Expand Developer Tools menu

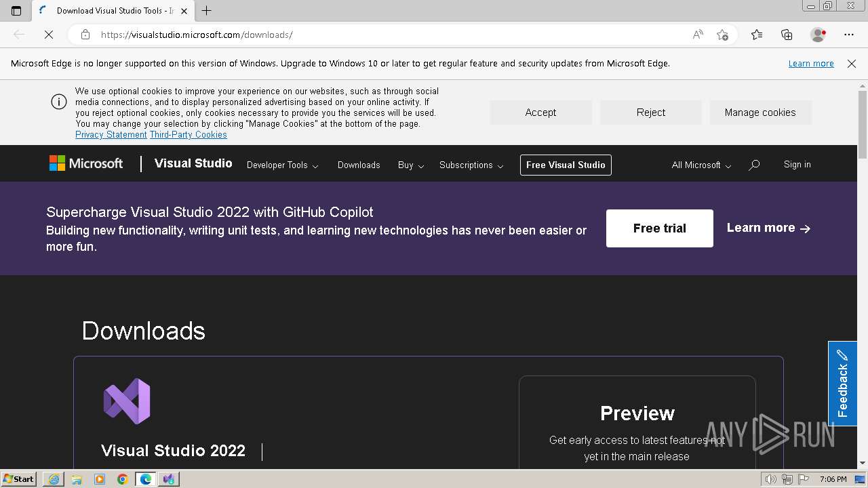pos(282,165)
